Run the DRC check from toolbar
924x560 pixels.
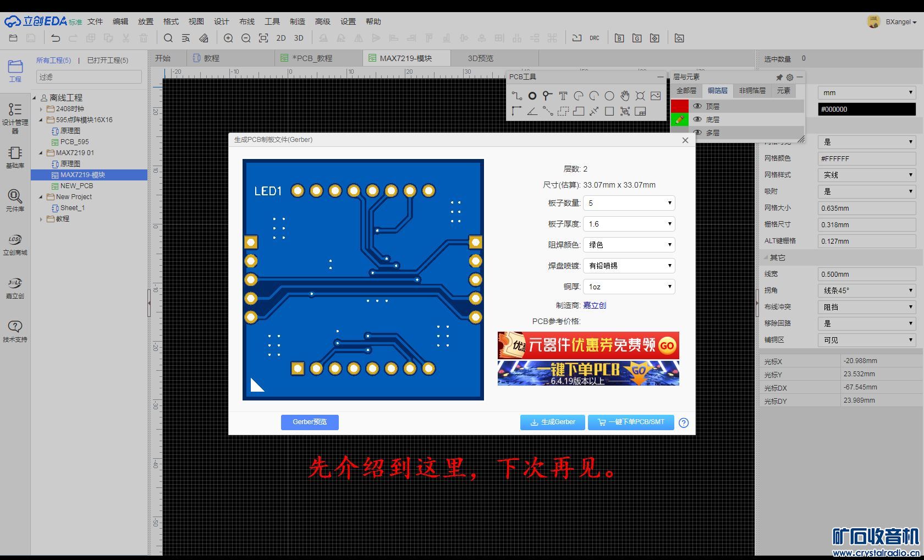[595, 38]
